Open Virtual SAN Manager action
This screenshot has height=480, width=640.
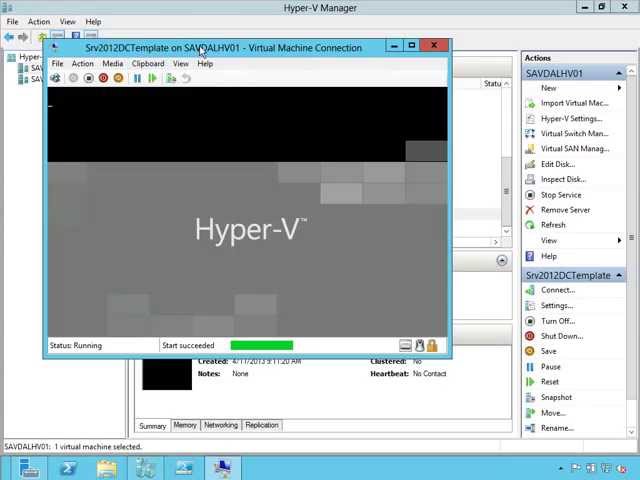pyautogui.click(x=574, y=149)
